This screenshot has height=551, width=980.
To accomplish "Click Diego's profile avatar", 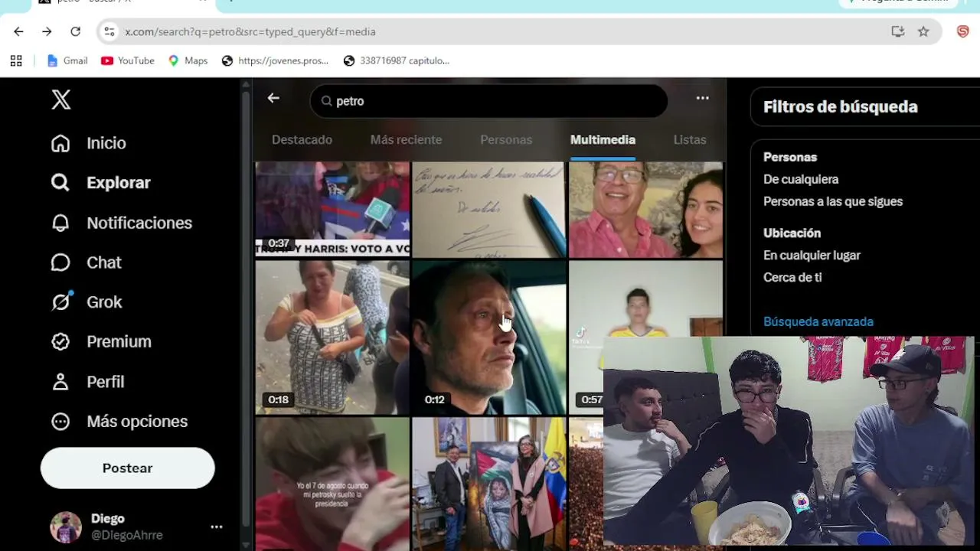I will point(66,527).
